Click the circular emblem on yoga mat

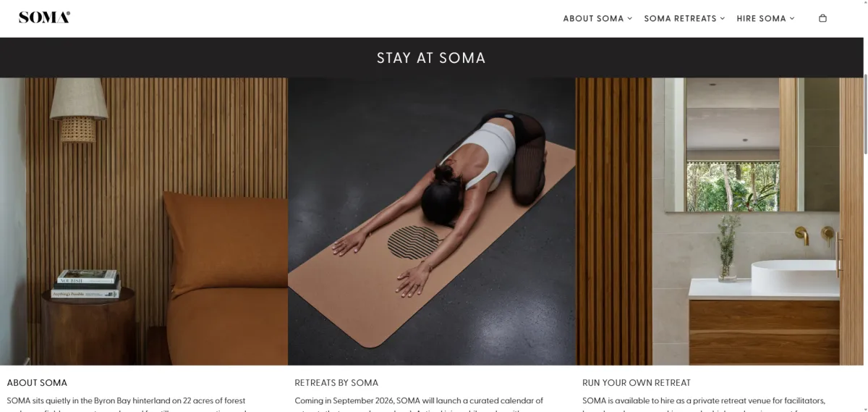click(414, 242)
